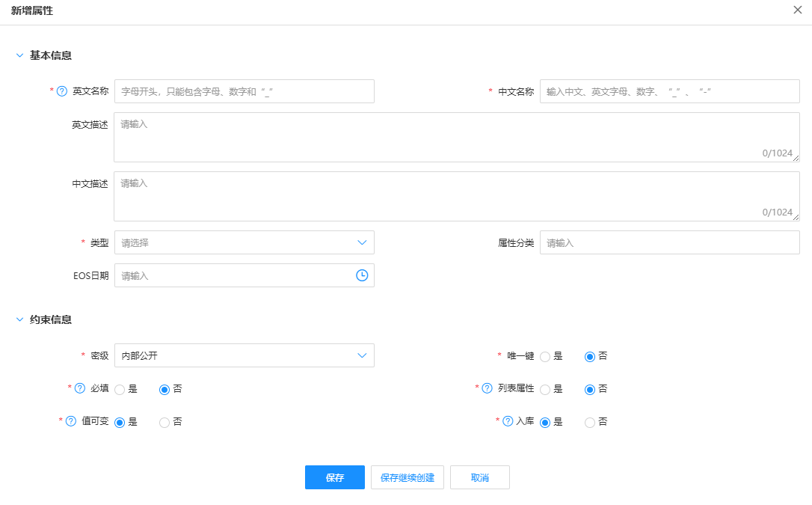Click help icon next to 值可变
Screen dimensions: 812x505
pos(71,421)
